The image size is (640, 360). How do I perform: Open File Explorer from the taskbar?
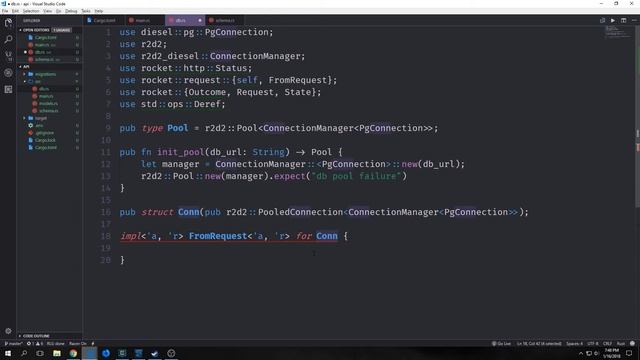tap(57, 353)
